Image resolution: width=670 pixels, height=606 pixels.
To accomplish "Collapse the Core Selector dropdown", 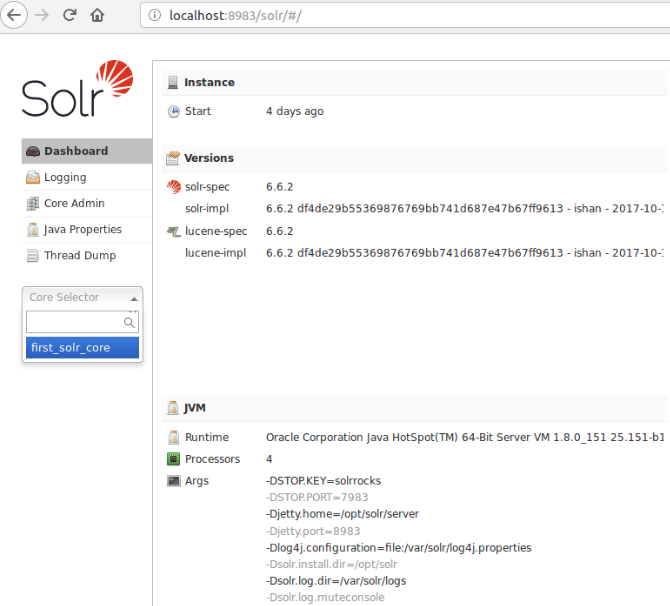I will point(82,297).
